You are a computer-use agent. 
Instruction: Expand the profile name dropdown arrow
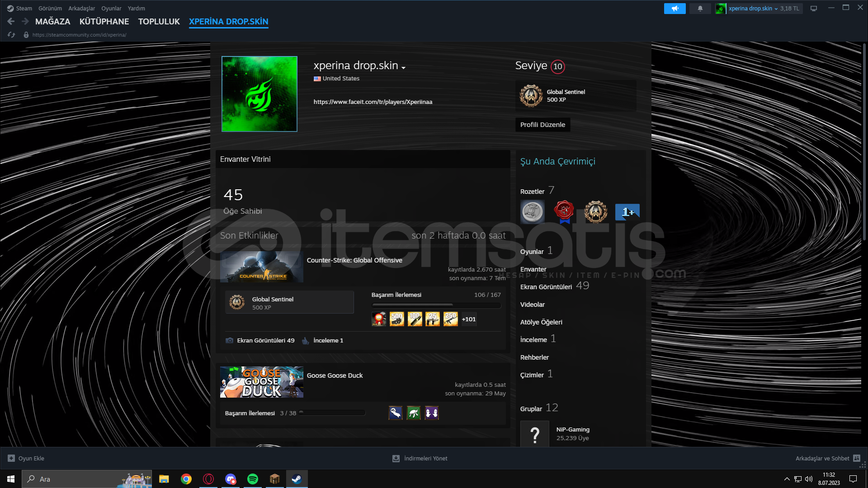coord(403,68)
